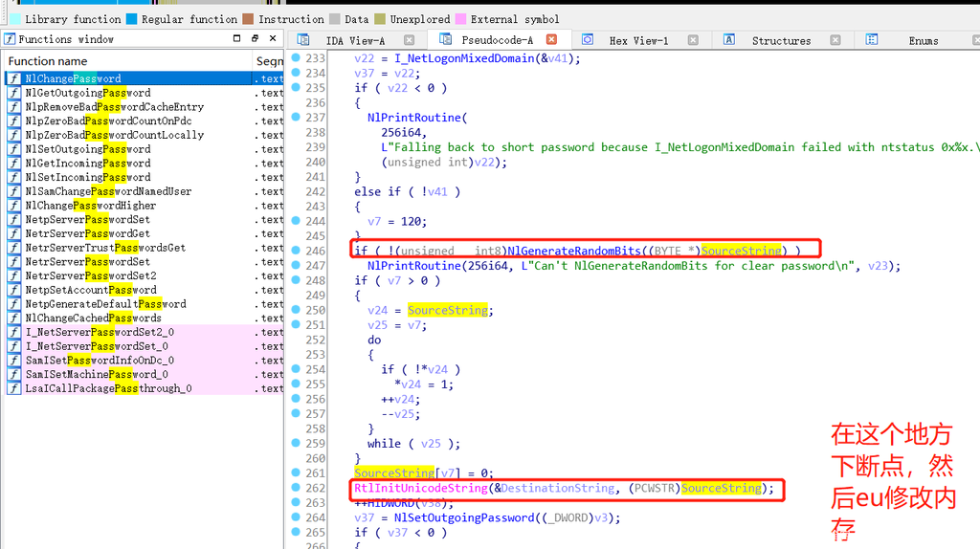Select function NlGetOutgoingPassword in list
980x549 pixels.
(x=87, y=93)
